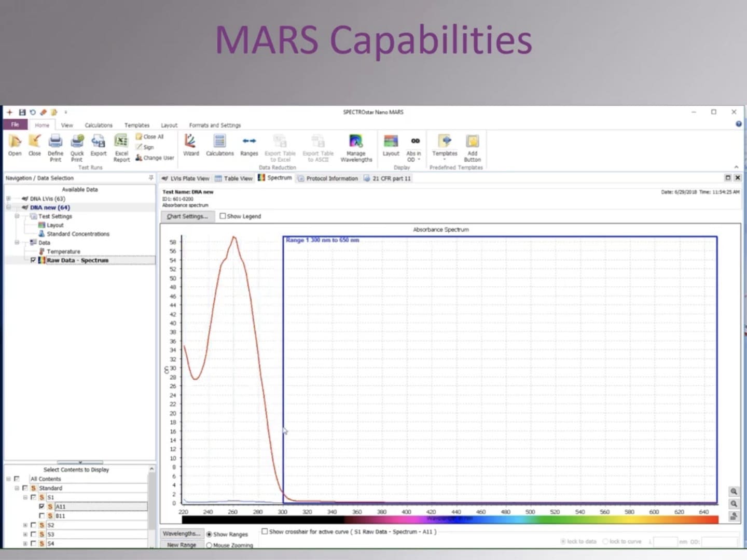Image resolution: width=747 pixels, height=560 pixels.
Task: Switch to LVis Plate View tab
Action: [185, 178]
